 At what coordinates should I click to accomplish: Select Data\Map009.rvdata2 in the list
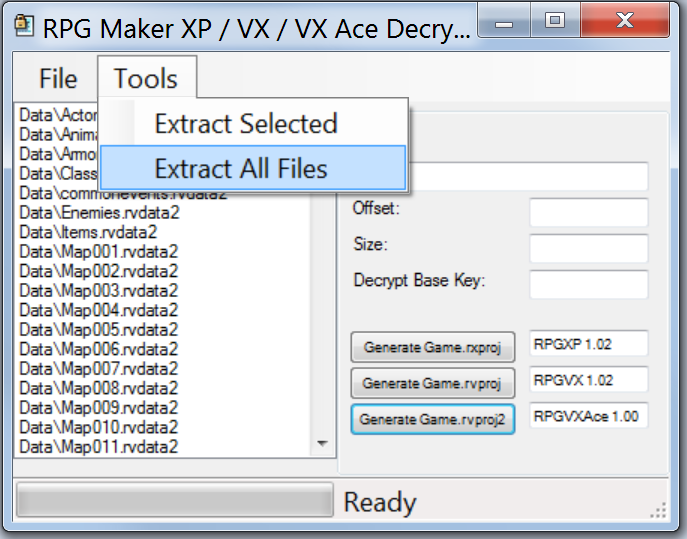[x=99, y=408]
